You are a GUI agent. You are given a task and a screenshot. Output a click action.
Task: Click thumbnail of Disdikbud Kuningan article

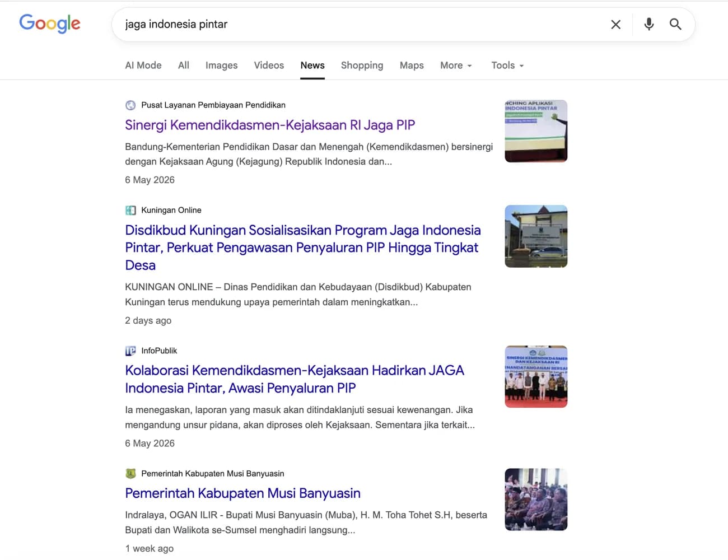[x=536, y=236]
